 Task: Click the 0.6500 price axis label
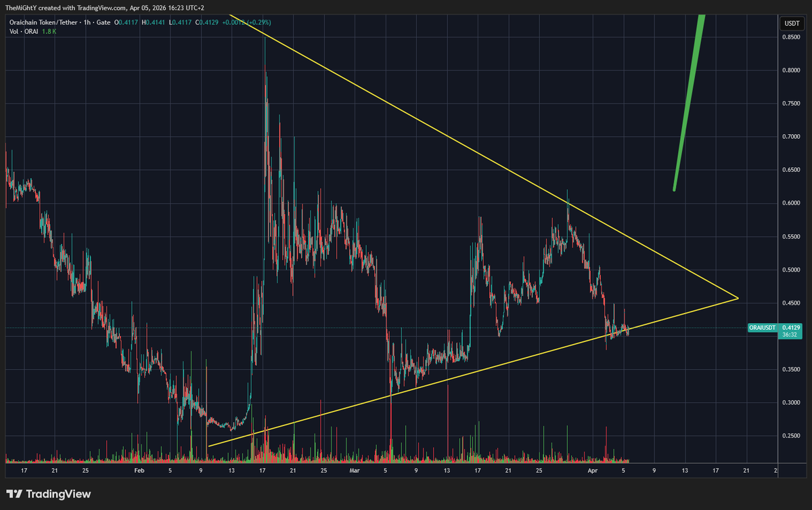(x=792, y=170)
